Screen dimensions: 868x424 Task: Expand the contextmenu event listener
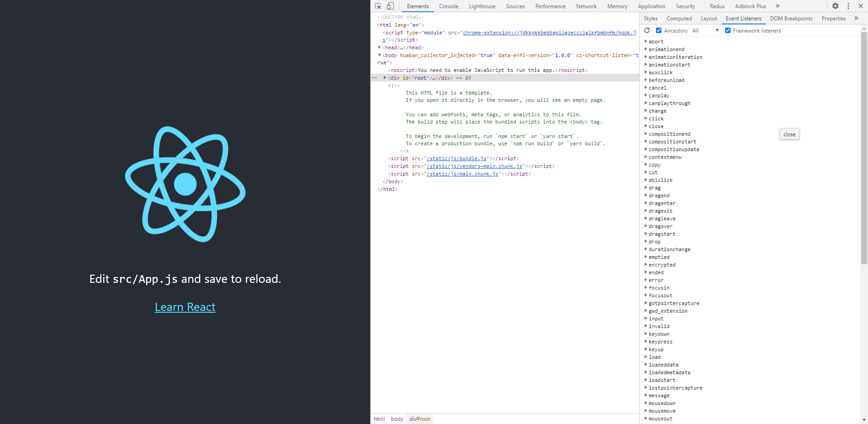point(646,157)
